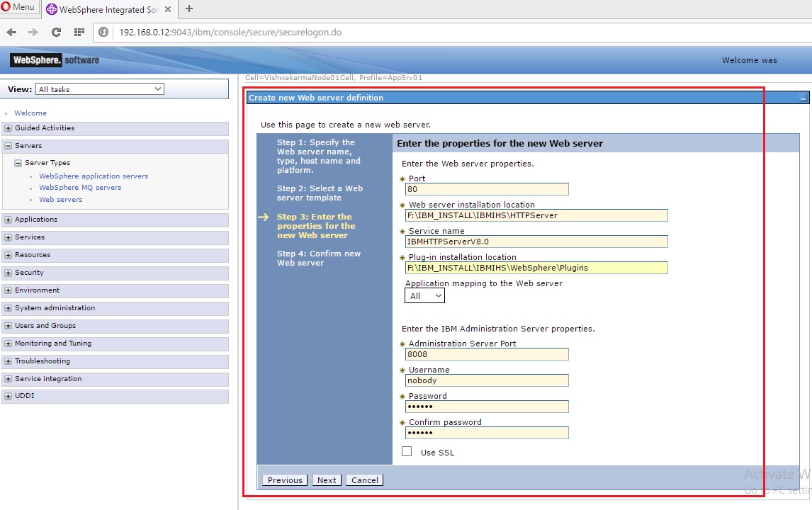Click the browser forward arrow
Viewport: 812px width, 510px height.
[33, 32]
